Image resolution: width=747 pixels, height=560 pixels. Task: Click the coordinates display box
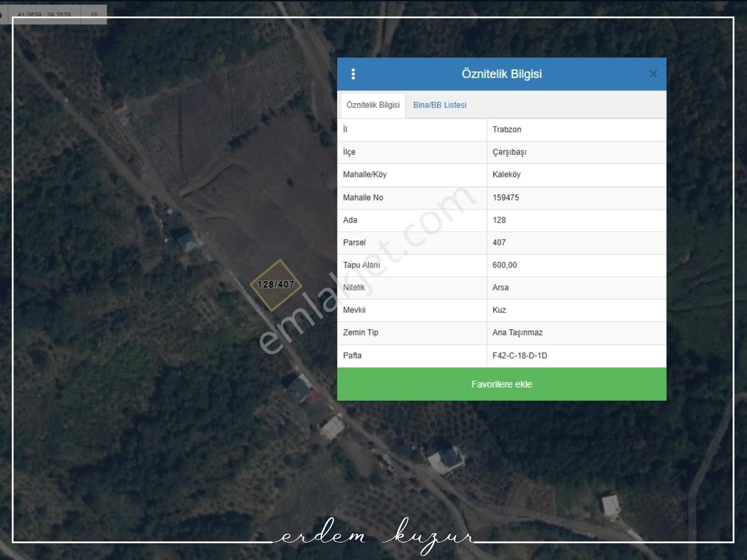click(44, 14)
